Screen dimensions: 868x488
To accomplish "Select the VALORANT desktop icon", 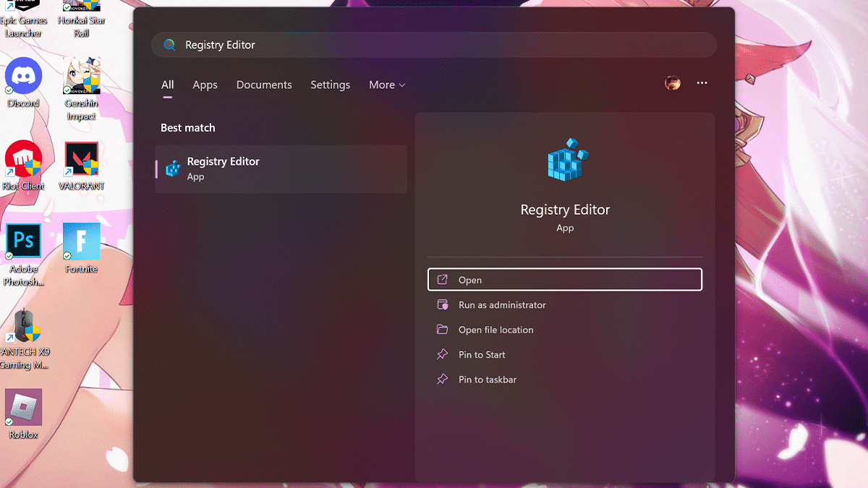I will coord(81,166).
